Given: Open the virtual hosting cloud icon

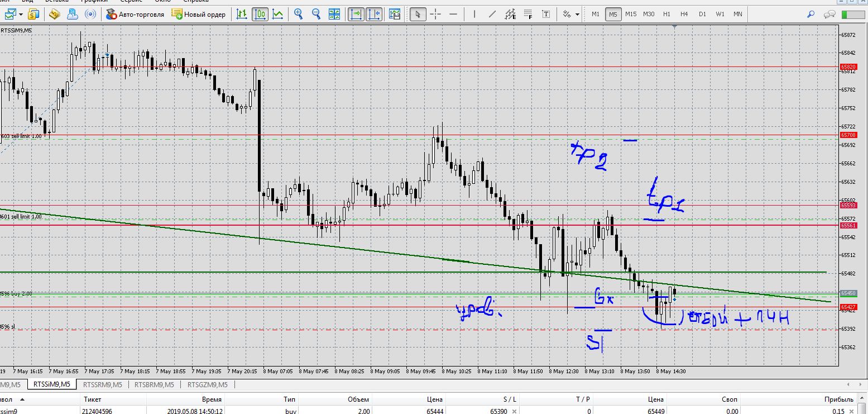Looking at the screenshot, I should tap(72, 14).
